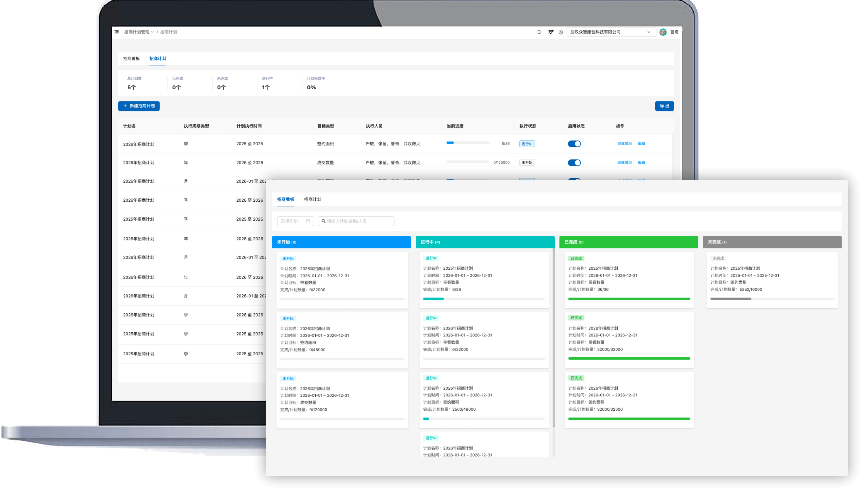Click the 未开始 status tag in the table
The image size is (868, 496).
point(527,162)
